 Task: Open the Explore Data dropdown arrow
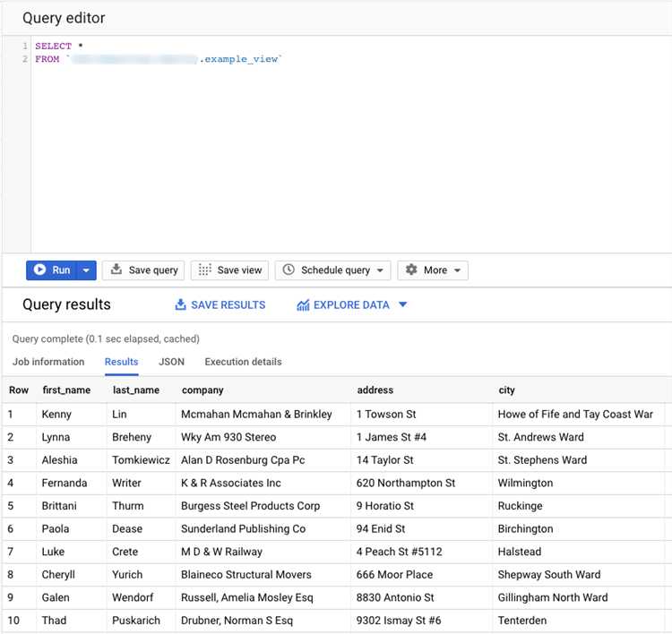tap(402, 305)
